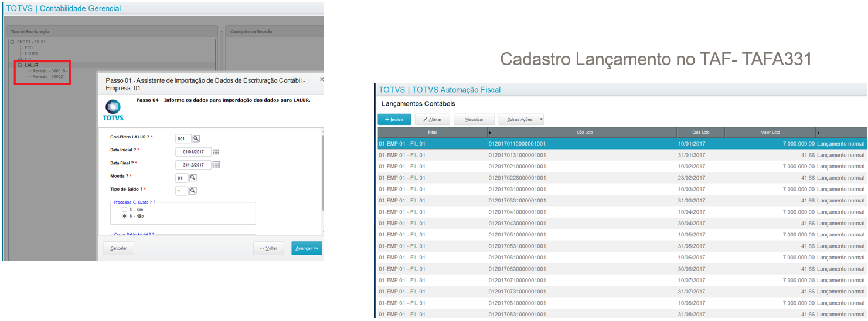The width and height of the screenshot is (868, 321).
Task: Click the Data Final date field
Action: pos(193,165)
